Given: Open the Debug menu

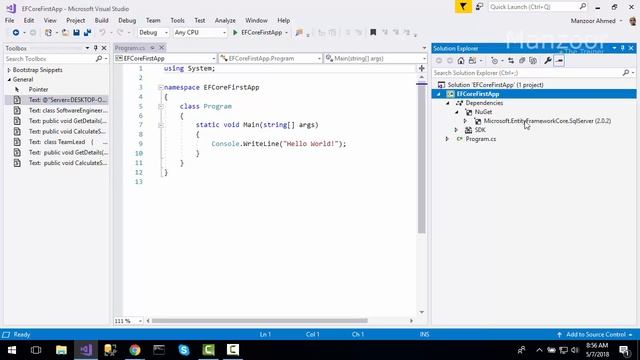Looking at the screenshot, I should [x=127, y=20].
